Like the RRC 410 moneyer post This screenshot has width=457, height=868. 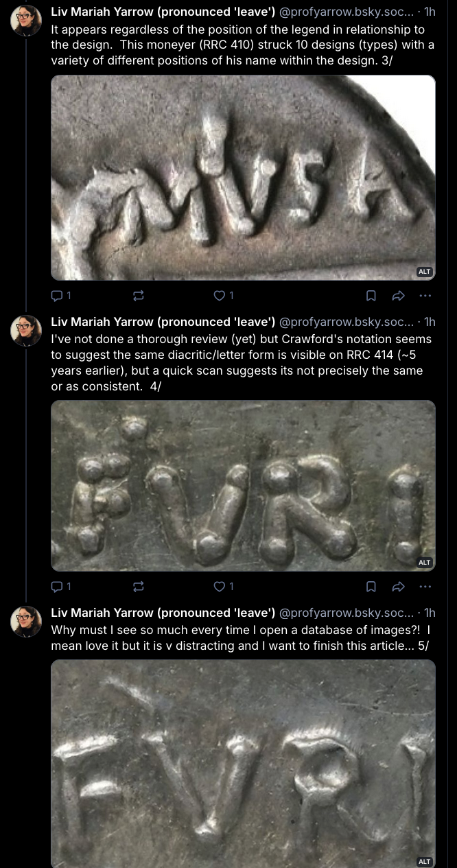point(220,296)
